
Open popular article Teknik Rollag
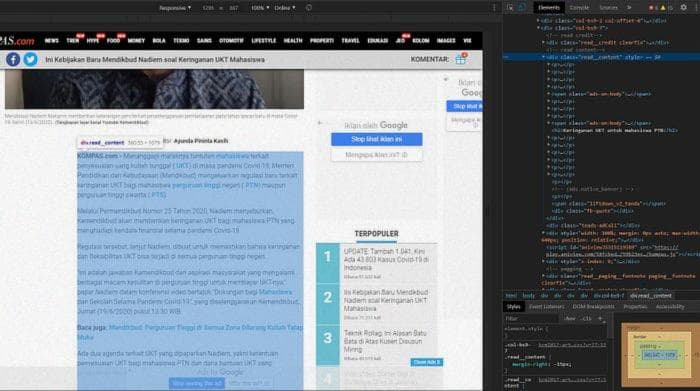pyautogui.click(x=385, y=341)
